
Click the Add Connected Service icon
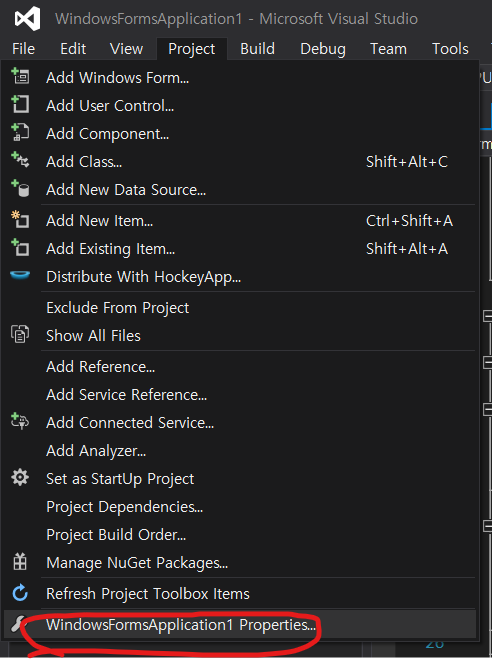[x=20, y=422]
